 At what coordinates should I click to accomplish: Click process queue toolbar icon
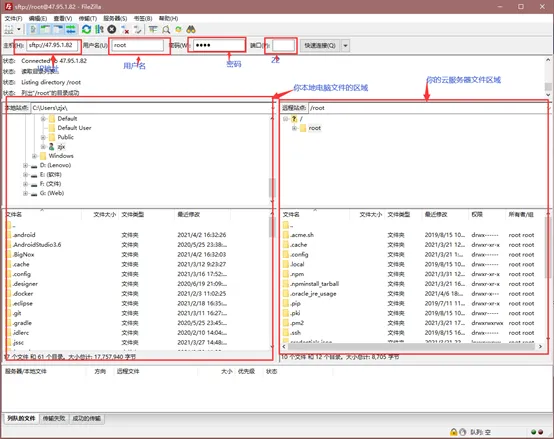point(99,30)
